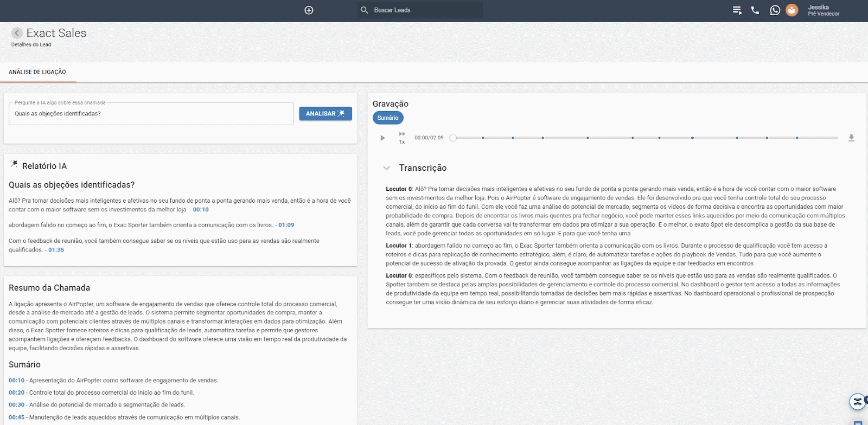
Task: Collapse the Transcrição section chevron
Action: click(x=387, y=168)
